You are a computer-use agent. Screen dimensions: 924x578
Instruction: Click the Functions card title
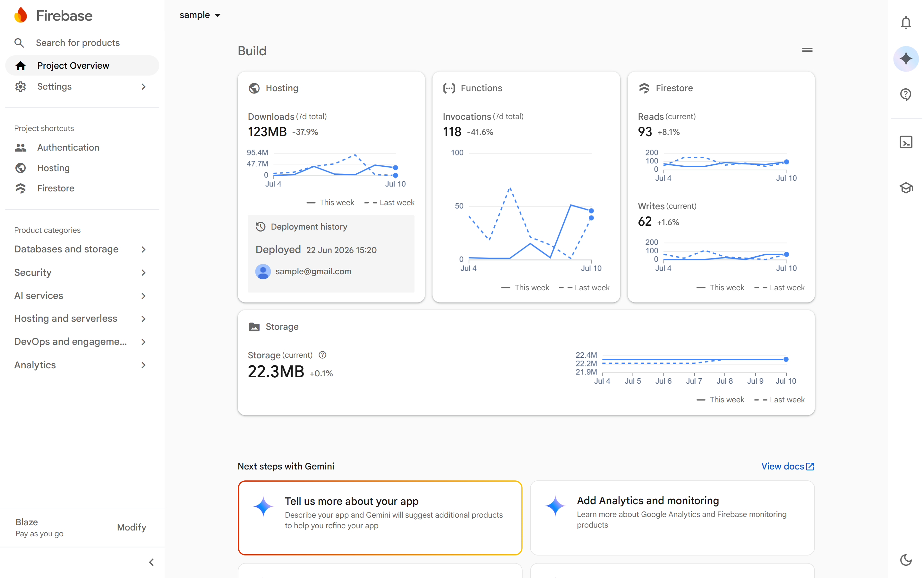point(481,88)
